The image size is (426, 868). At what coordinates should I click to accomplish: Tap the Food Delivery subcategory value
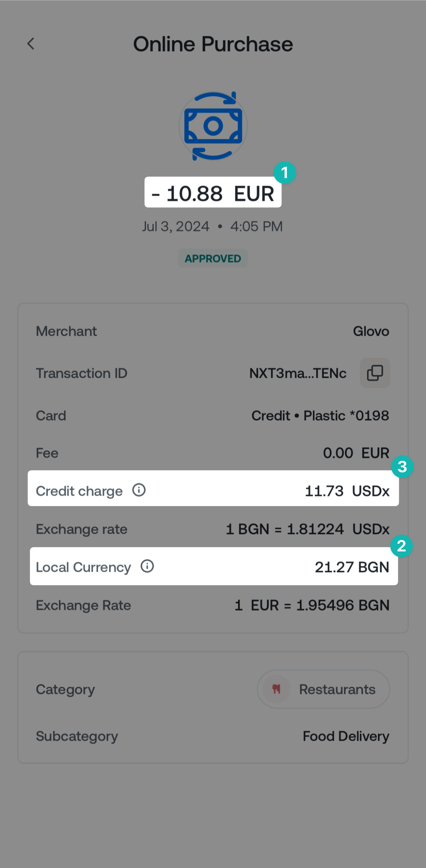point(346,736)
